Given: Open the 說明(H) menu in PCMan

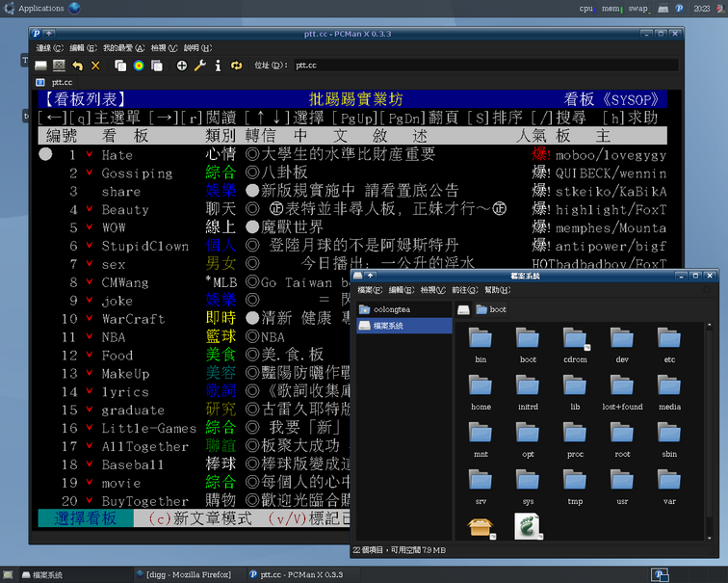Looking at the screenshot, I should tap(197, 48).
